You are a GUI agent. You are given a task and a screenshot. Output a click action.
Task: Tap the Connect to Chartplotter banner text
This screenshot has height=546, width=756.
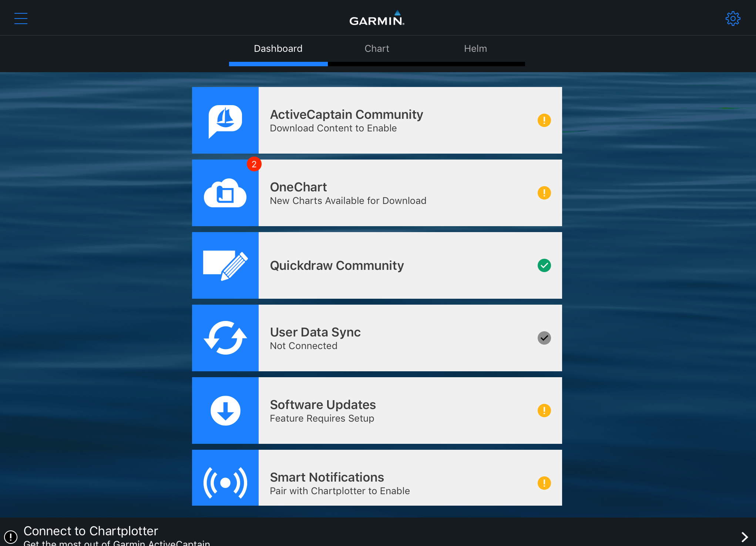pyautogui.click(x=91, y=531)
